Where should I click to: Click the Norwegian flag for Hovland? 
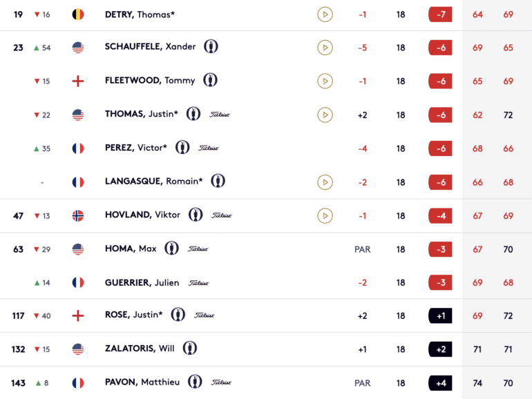[x=78, y=215]
